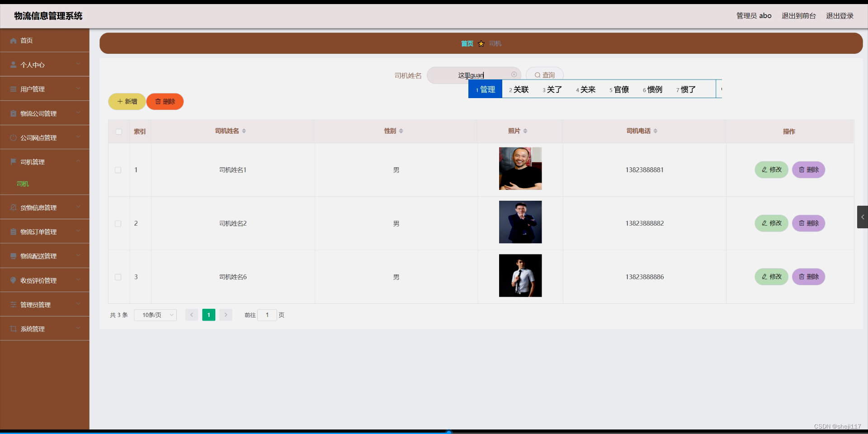Click the magnifier icon on the 查询 button
868x434 pixels.
[537, 75]
